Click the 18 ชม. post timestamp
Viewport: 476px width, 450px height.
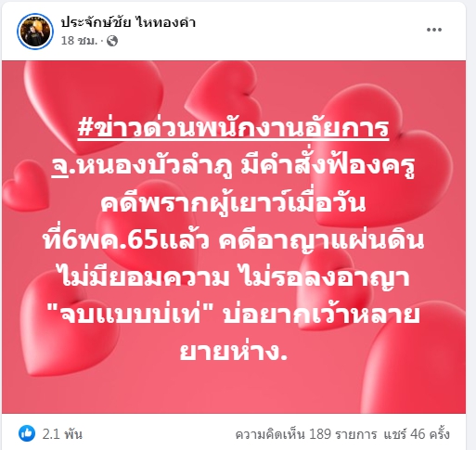(79, 41)
